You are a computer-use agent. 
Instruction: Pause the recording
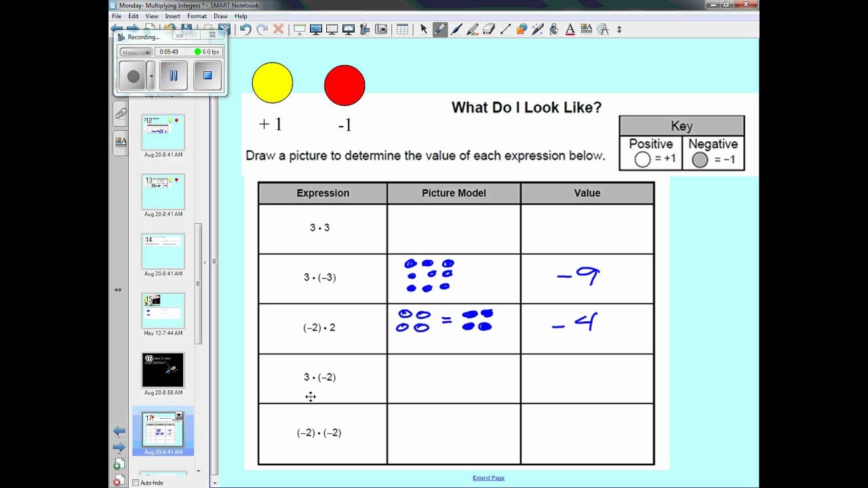pos(173,76)
